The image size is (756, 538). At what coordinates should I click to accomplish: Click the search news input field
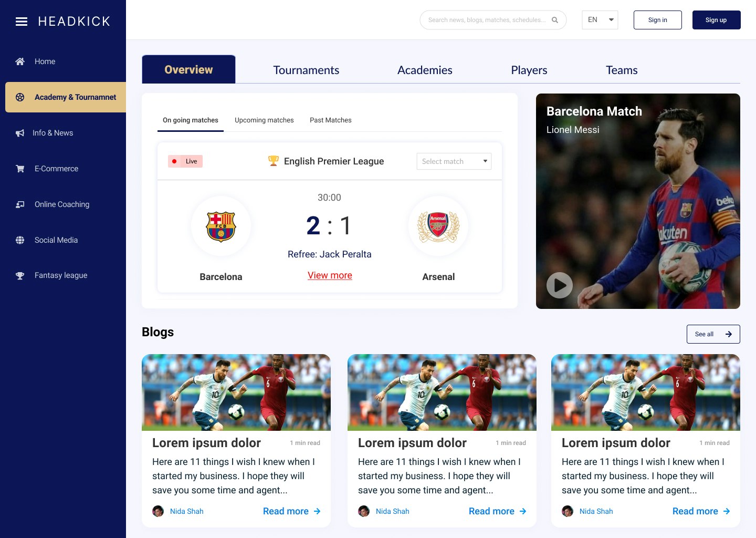click(493, 20)
